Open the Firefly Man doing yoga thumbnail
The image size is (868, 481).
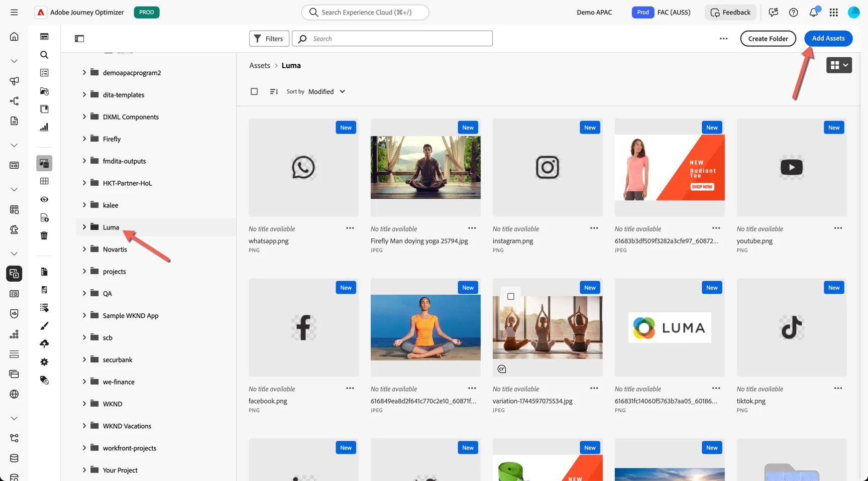pos(425,168)
